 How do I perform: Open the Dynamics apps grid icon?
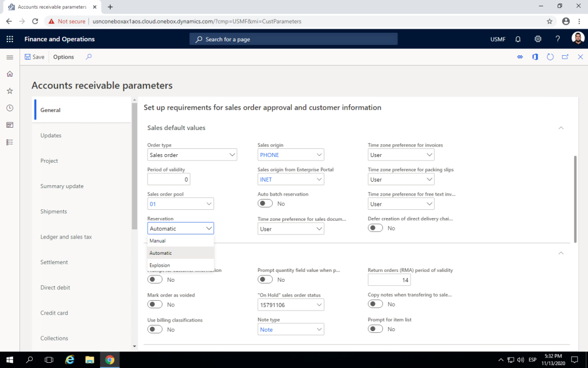(9, 39)
